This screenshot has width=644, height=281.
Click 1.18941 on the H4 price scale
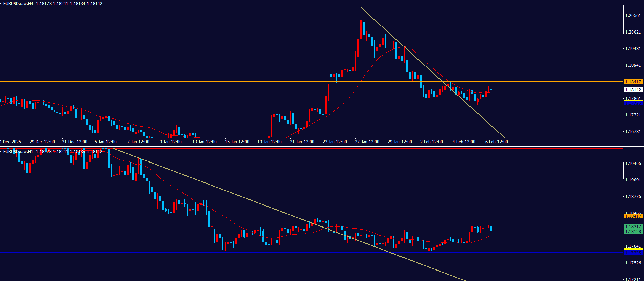tap(633, 65)
